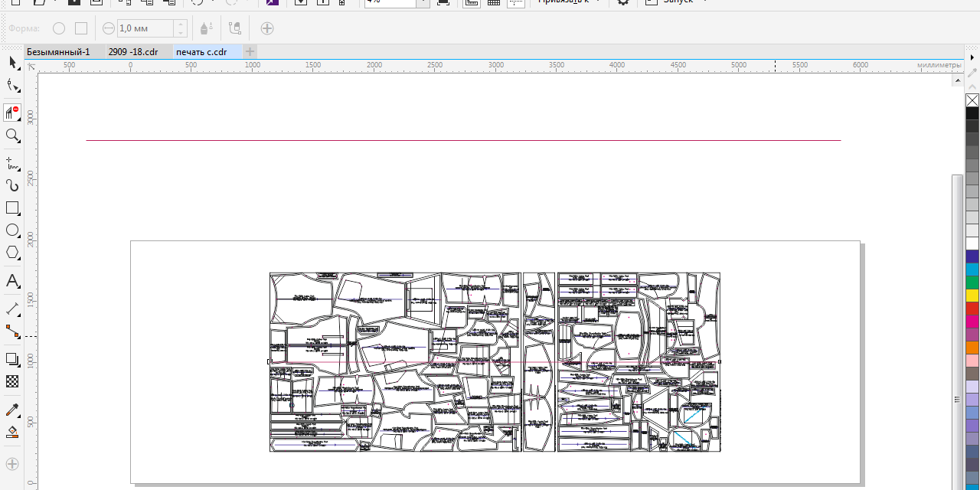This screenshot has width=980, height=490.
Task: Select the Rectangle tool
Action: coord(12,208)
